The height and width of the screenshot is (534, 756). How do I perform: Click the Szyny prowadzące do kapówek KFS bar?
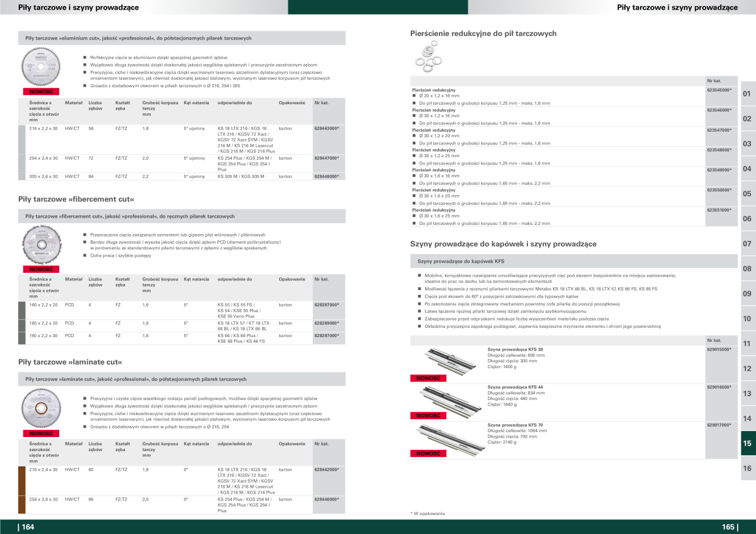(574, 261)
